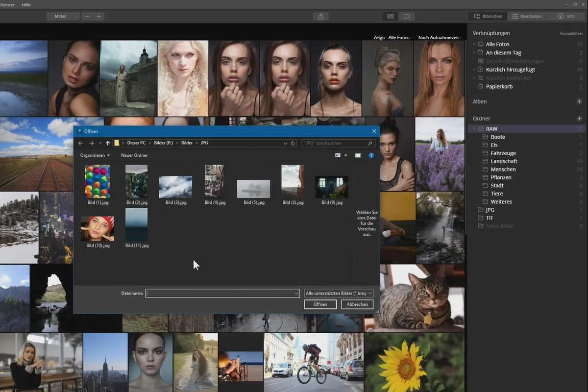The image size is (588, 392).
Task: Open file type filter dropdown
Action: point(339,293)
